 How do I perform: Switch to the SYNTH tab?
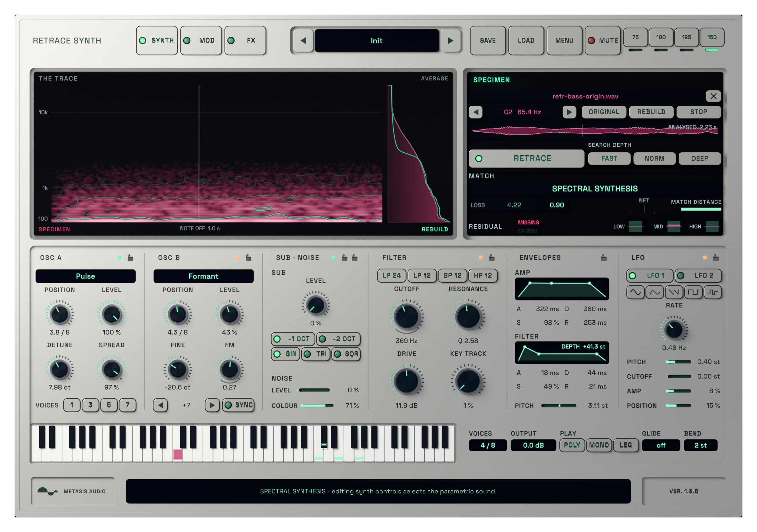[157, 41]
